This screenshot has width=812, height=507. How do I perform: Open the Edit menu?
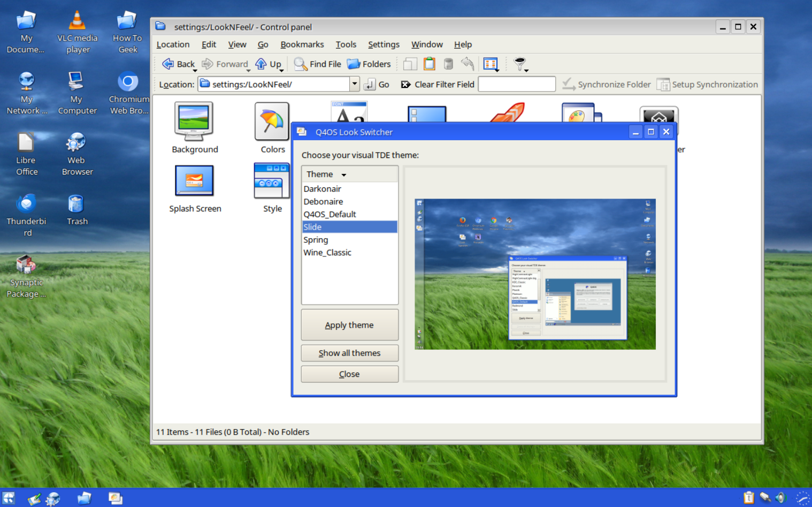209,44
